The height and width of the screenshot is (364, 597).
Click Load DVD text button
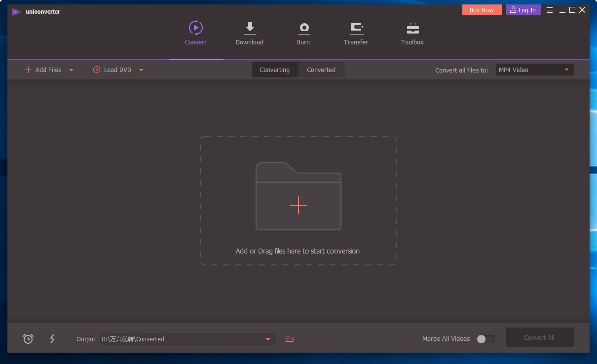(x=117, y=70)
